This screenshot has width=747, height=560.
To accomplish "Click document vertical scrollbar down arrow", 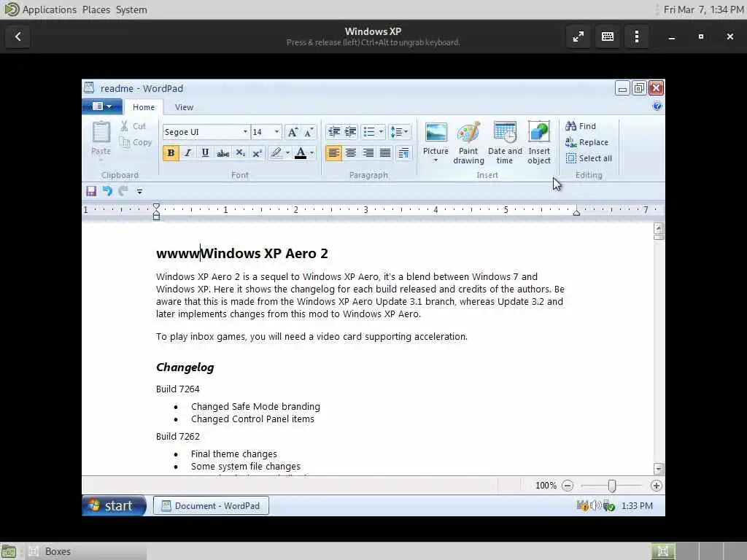I will coord(659,469).
